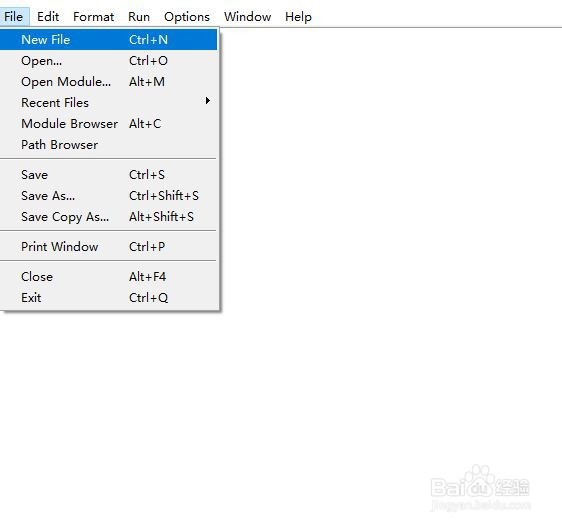The width and height of the screenshot is (562, 525).
Task: Select Exit to quit IDLE
Action: click(108, 298)
